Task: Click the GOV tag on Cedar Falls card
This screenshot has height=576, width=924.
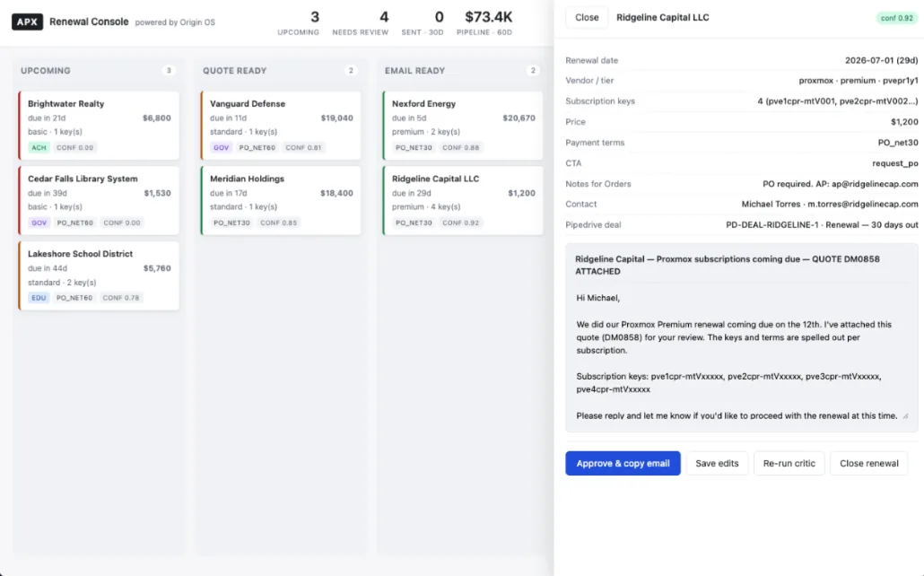Action: click(39, 223)
